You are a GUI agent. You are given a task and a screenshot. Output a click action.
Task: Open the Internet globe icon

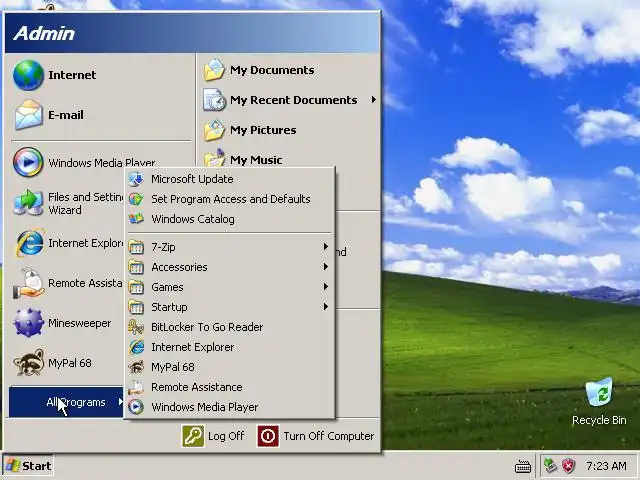(28, 75)
